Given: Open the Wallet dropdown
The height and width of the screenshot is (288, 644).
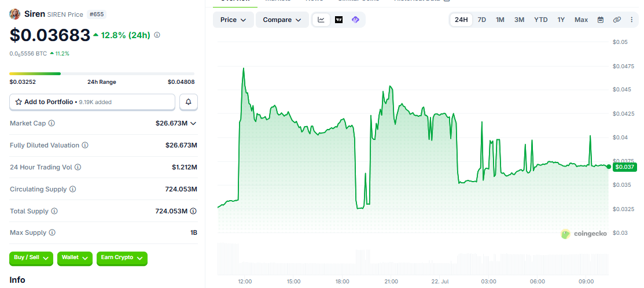Looking at the screenshot, I should 75,258.
